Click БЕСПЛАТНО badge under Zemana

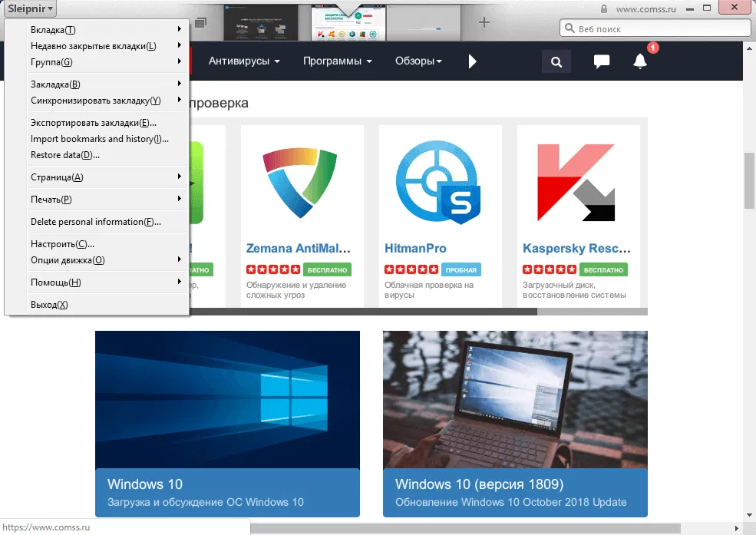[x=328, y=270]
